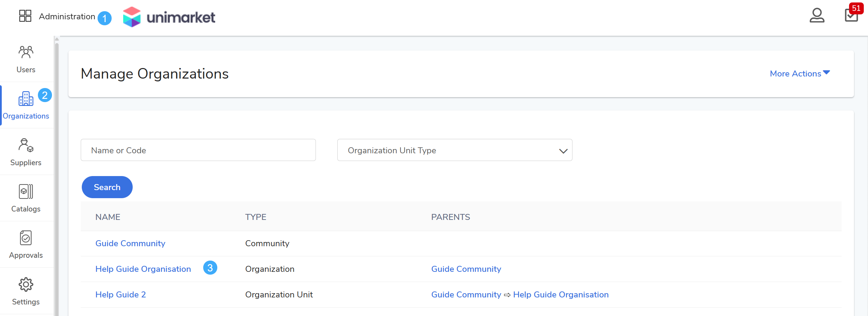Open the user profile icon

tap(817, 15)
